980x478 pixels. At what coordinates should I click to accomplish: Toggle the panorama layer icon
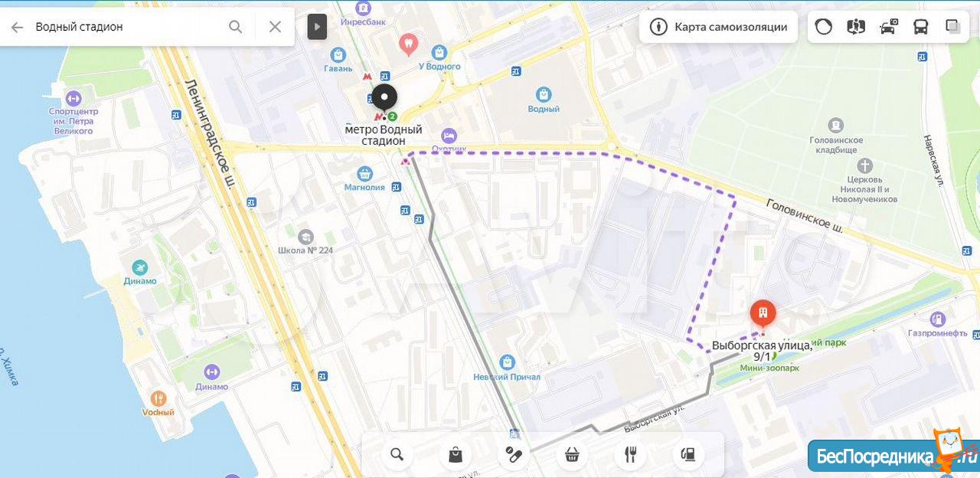856,27
